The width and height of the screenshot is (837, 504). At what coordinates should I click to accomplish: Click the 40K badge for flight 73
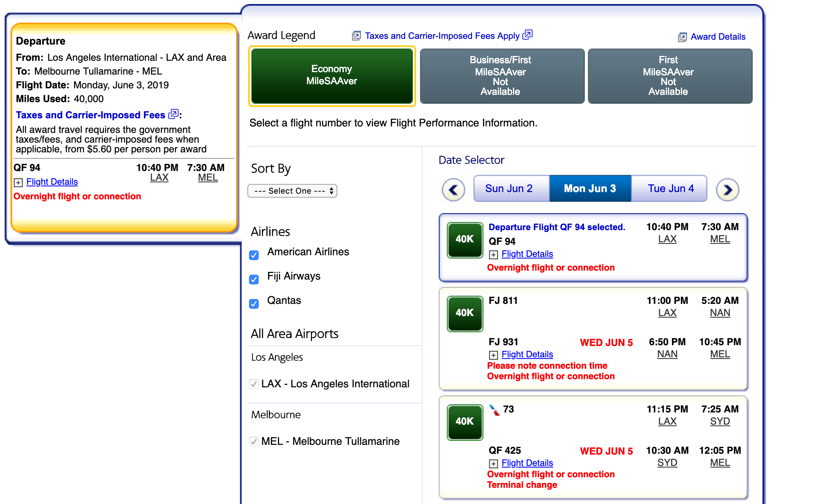click(465, 422)
